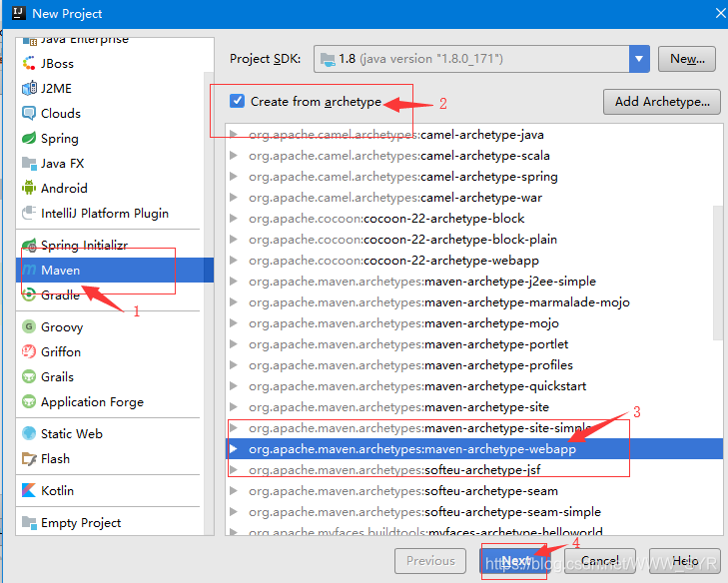Click the Flash folder icon

coord(29,458)
